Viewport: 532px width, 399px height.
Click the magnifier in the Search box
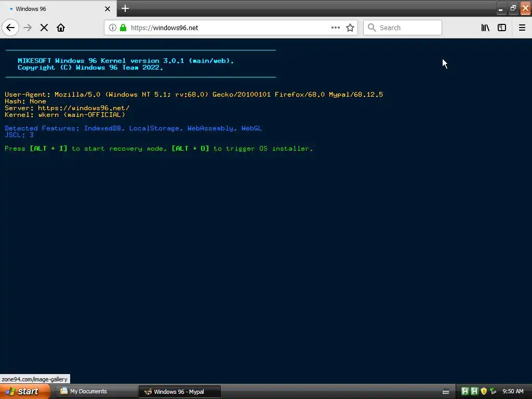click(372, 28)
